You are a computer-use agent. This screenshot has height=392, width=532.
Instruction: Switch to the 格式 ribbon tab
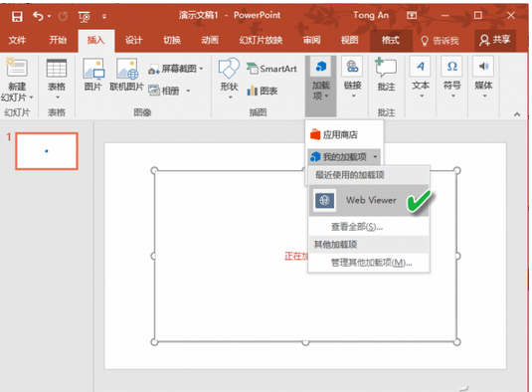point(391,41)
